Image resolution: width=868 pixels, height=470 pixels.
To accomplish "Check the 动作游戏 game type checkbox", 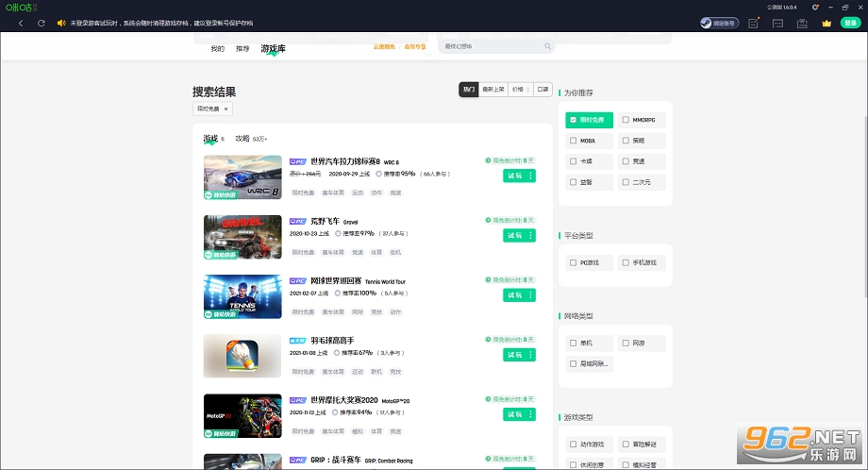I will pyautogui.click(x=573, y=445).
